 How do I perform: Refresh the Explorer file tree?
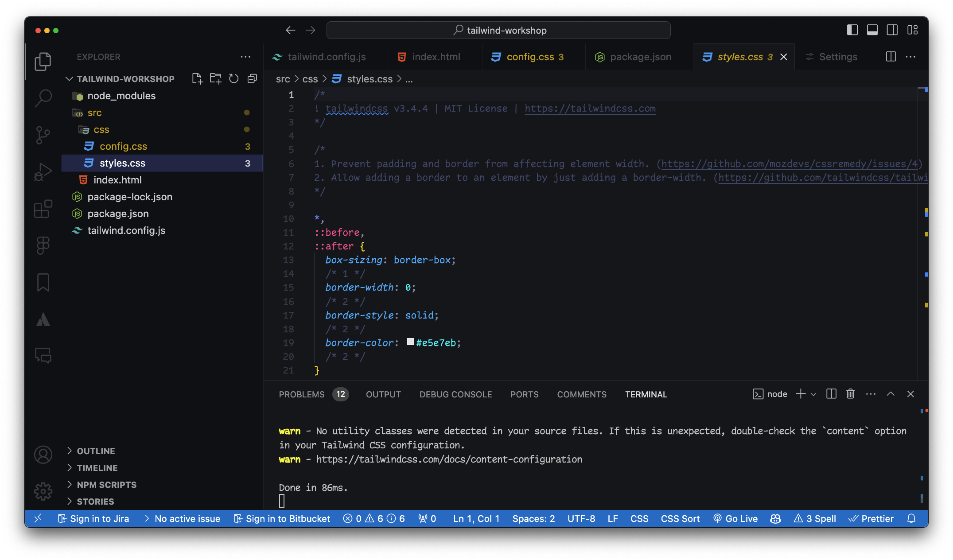pyautogui.click(x=233, y=79)
